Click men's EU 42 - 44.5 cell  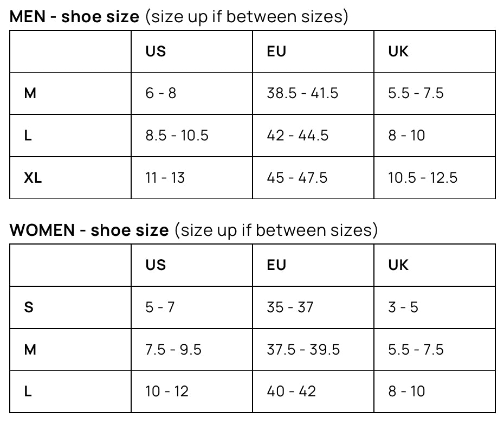(298, 136)
